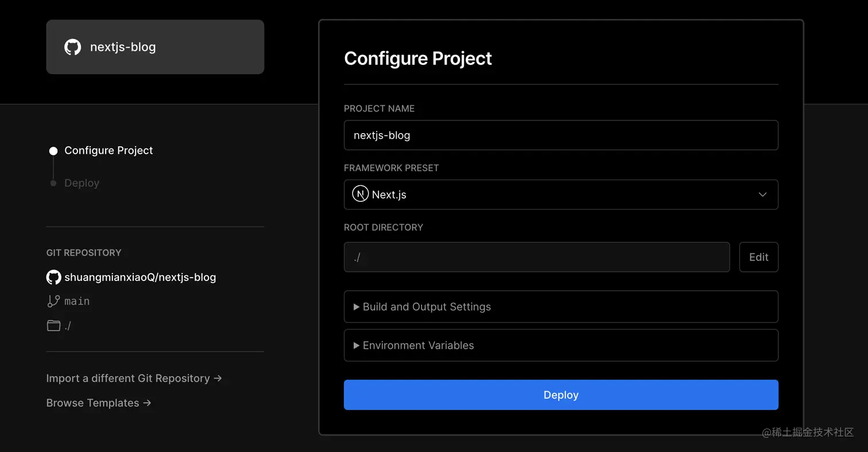Click the folder icon in Git Repository section
The width and height of the screenshot is (868, 452).
tap(53, 326)
